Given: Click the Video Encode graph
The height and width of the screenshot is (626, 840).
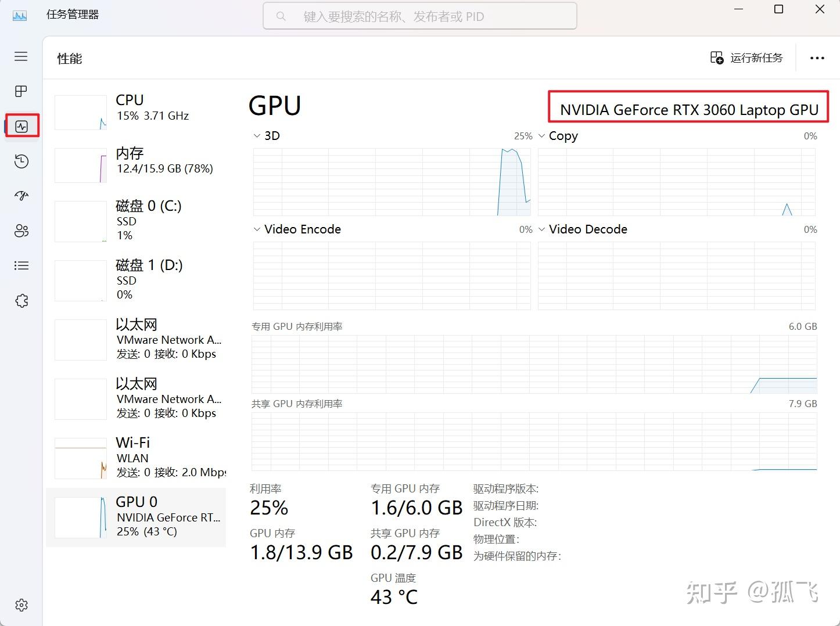Looking at the screenshot, I should 392,276.
